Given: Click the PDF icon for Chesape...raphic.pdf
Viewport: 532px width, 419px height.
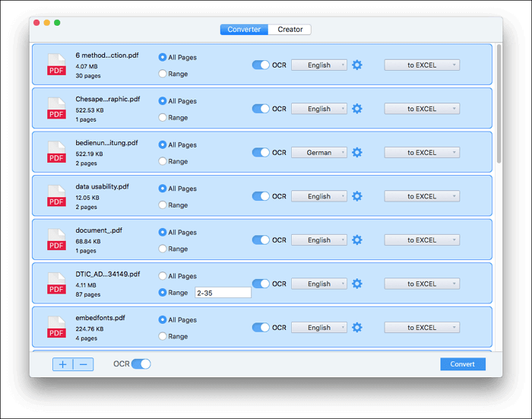Looking at the screenshot, I should [x=57, y=108].
